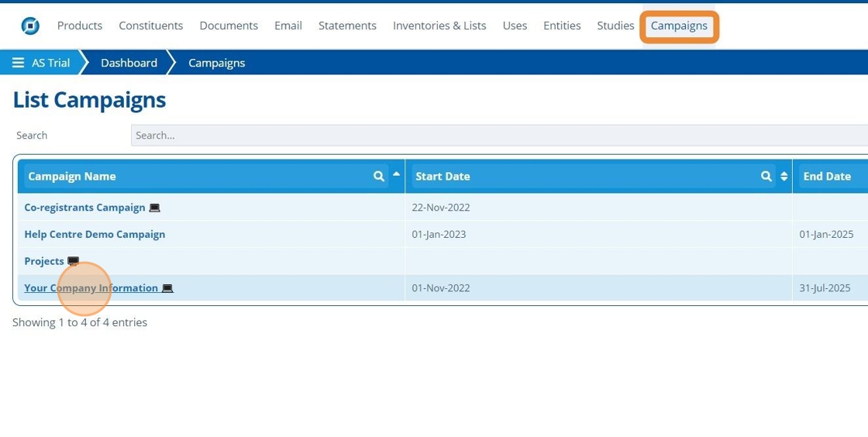This screenshot has width=868, height=437.
Task: Click the End Date column header
Action: tap(827, 177)
